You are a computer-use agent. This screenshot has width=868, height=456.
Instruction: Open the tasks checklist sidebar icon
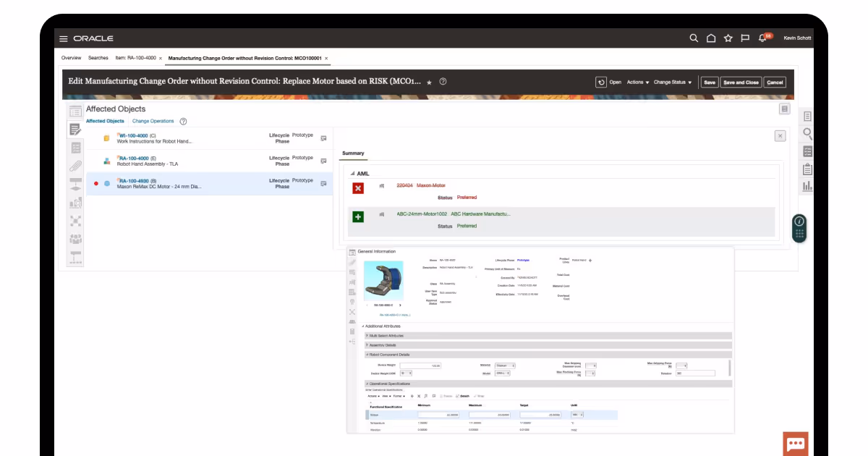[x=75, y=148]
